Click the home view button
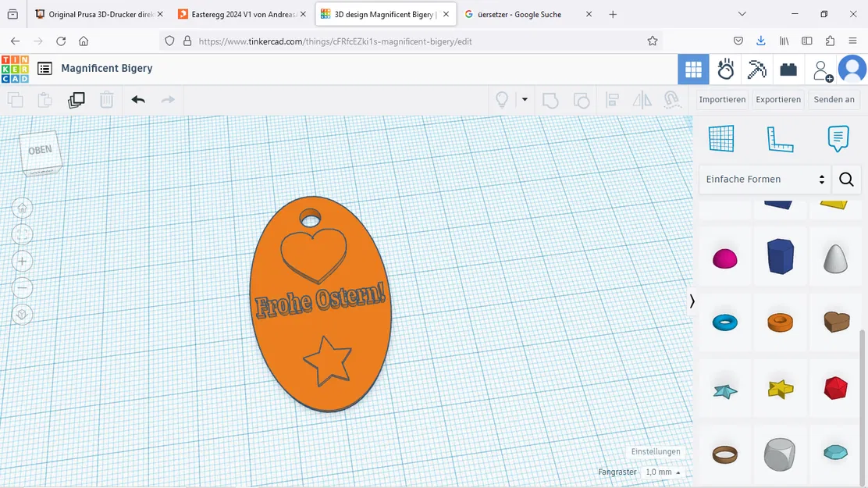The height and width of the screenshot is (488, 868). point(22,208)
